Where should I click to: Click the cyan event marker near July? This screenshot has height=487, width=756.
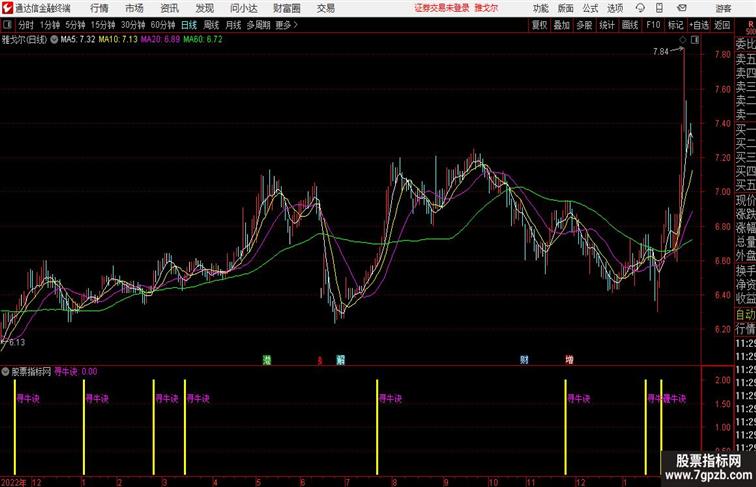tap(340, 360)
